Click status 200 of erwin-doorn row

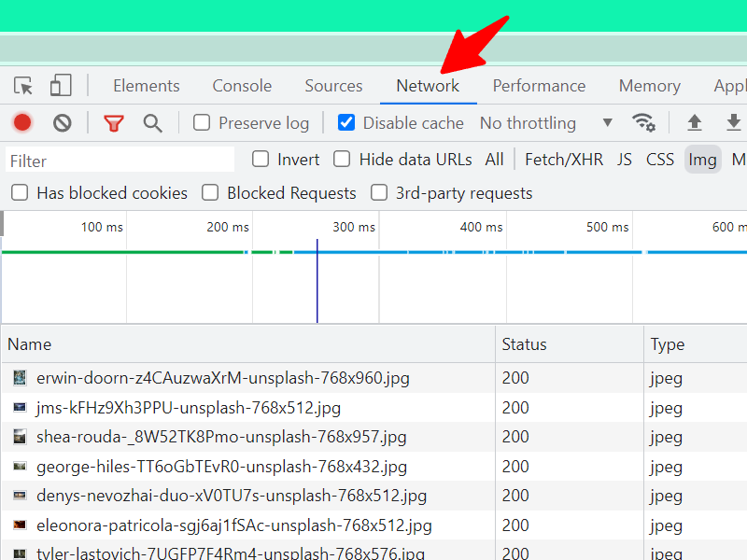(x=515, y=378)
